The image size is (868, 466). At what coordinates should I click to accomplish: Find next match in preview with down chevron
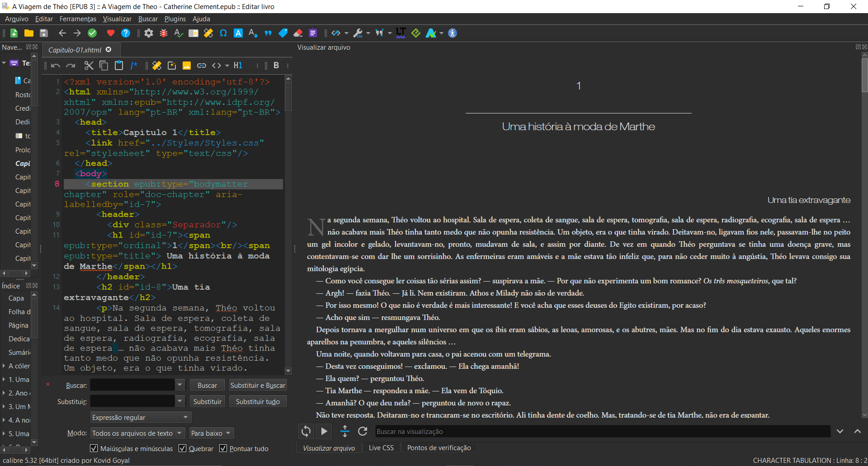[x=840, y=432]
